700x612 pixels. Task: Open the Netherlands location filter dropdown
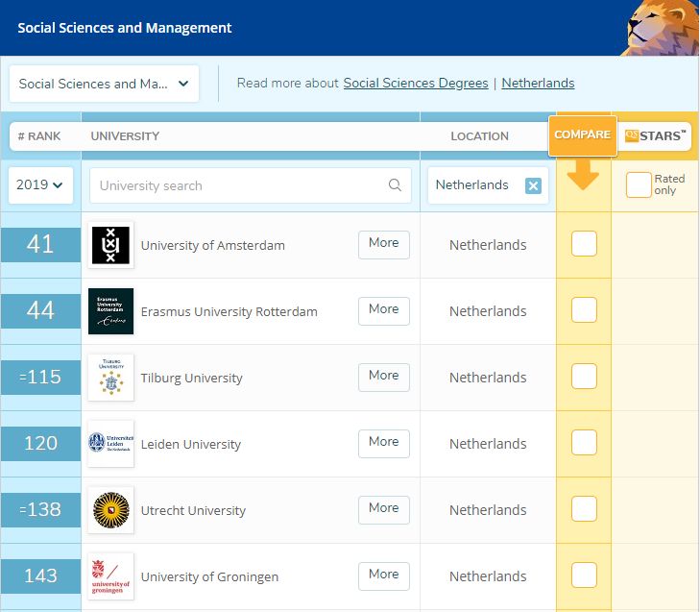coord(488,184)
